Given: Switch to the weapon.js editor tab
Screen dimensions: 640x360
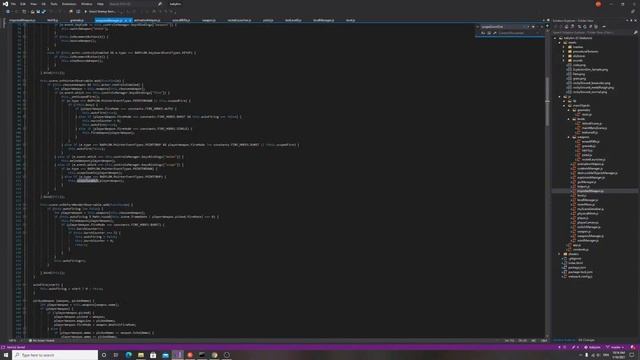Looking at the screenshot, I should (209, 20).
